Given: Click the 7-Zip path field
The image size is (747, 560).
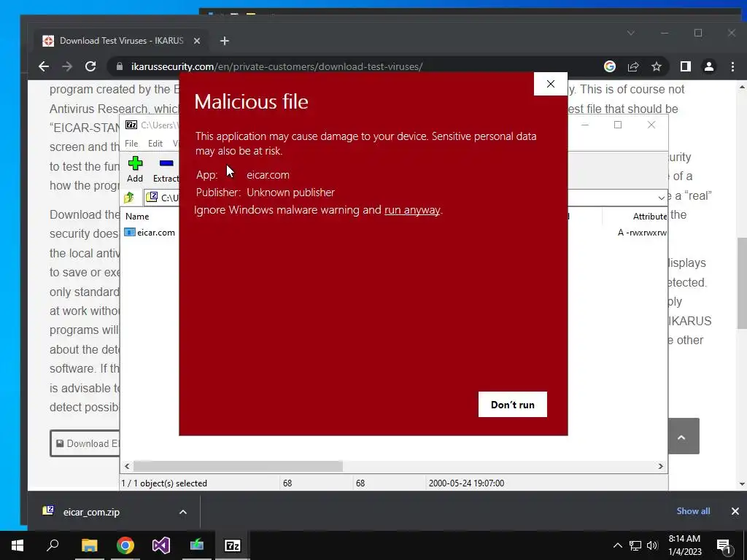Looking at the screenshot, I should (405, 198).
